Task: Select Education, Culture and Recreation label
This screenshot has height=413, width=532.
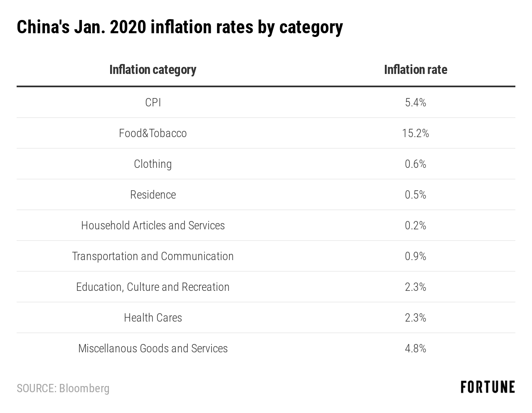Action: point(153,287)
